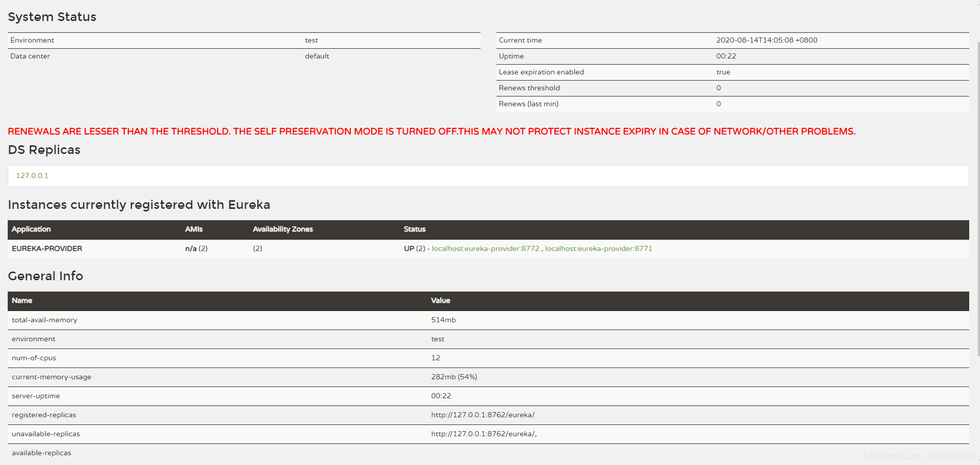Select the UP (2) status text
The image size is (980, 465).
[414, 248]
